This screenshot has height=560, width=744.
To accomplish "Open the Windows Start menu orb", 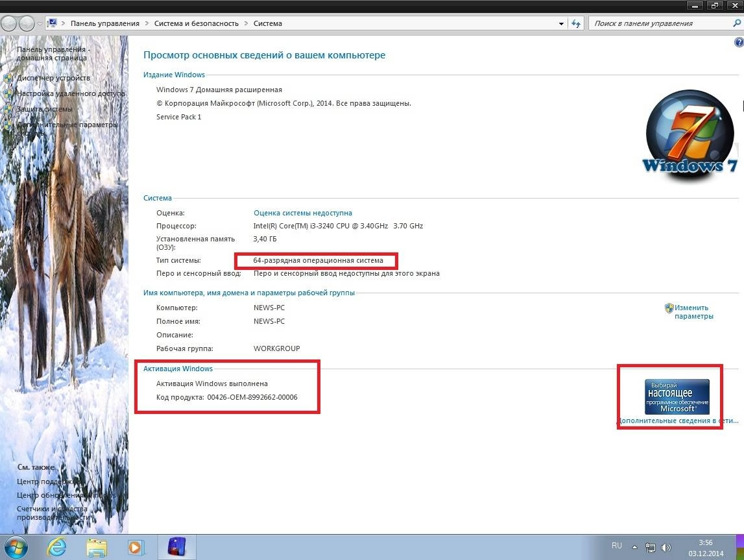I will click(16, 548).
